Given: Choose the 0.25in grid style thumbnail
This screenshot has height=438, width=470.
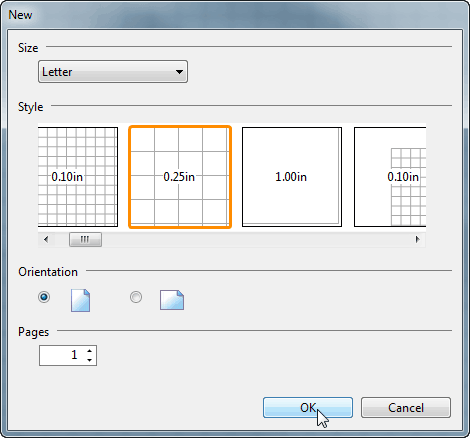Looking at the screenshot, I should click(x=180, y=177).
